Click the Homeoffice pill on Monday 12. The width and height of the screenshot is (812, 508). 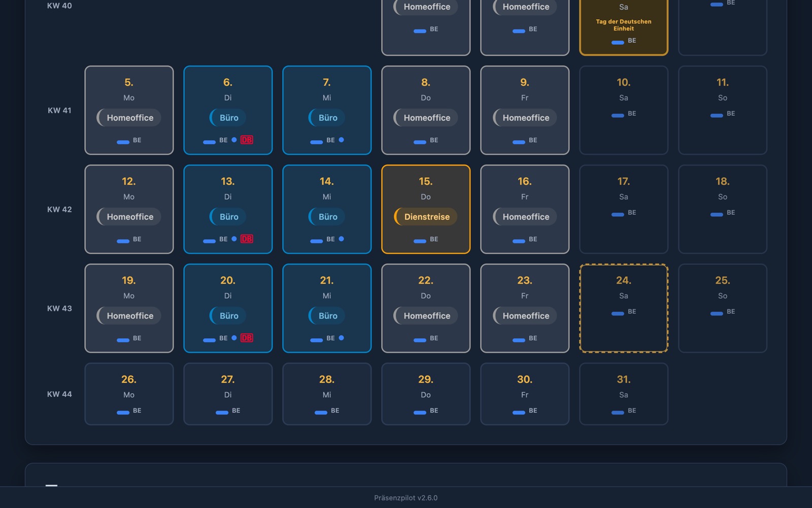(x=129, y=217)
